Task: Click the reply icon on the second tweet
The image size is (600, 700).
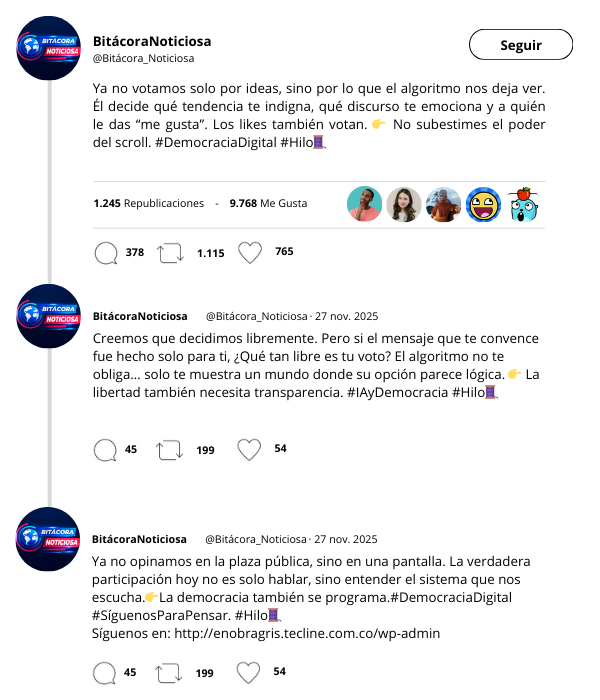Action: pos(106,450)
